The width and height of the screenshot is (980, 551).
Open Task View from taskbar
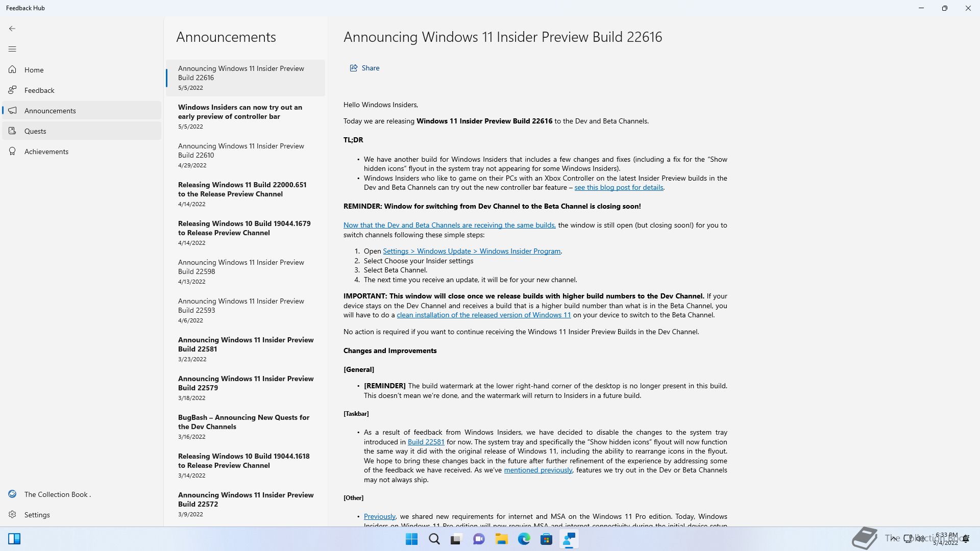click(456, 539)
